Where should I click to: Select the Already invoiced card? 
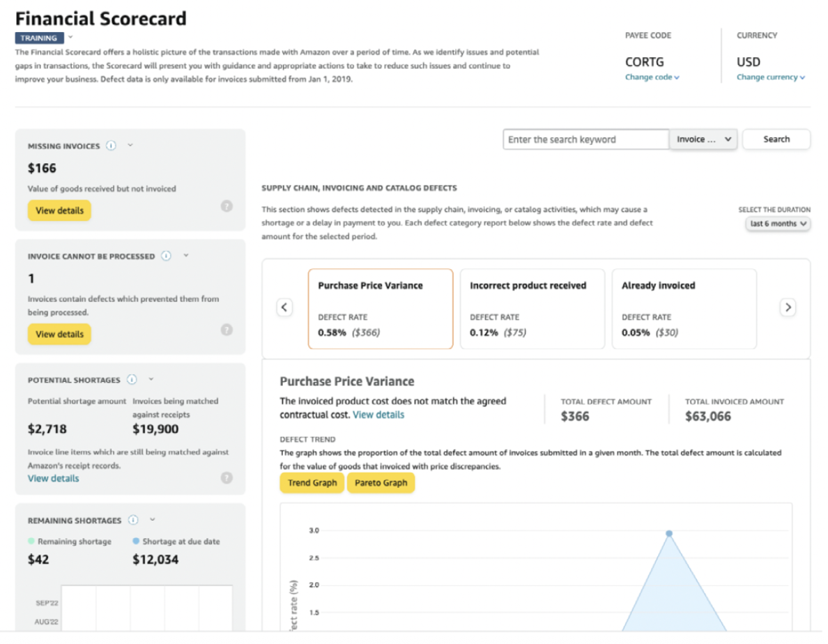click(x=684, y=309)
